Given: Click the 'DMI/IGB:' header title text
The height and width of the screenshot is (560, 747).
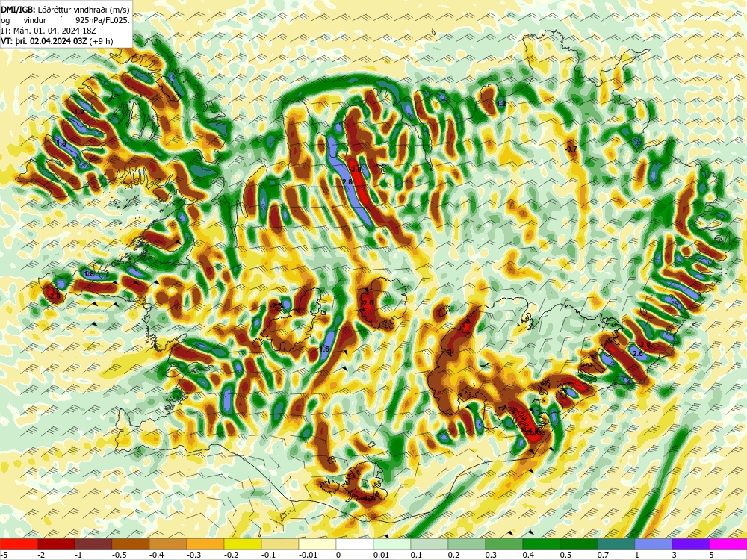Looking at the screenshot, I should coord(18,9).
